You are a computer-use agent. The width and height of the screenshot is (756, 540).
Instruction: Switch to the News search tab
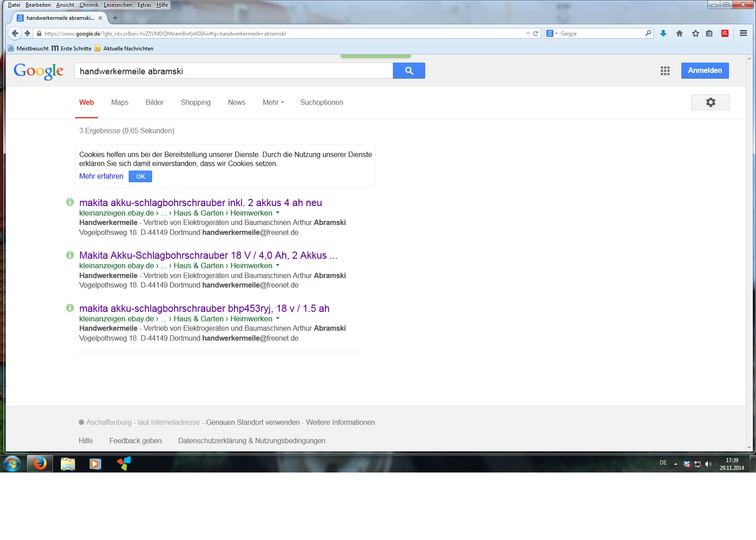pyautogui.click(x=237, y=102)
